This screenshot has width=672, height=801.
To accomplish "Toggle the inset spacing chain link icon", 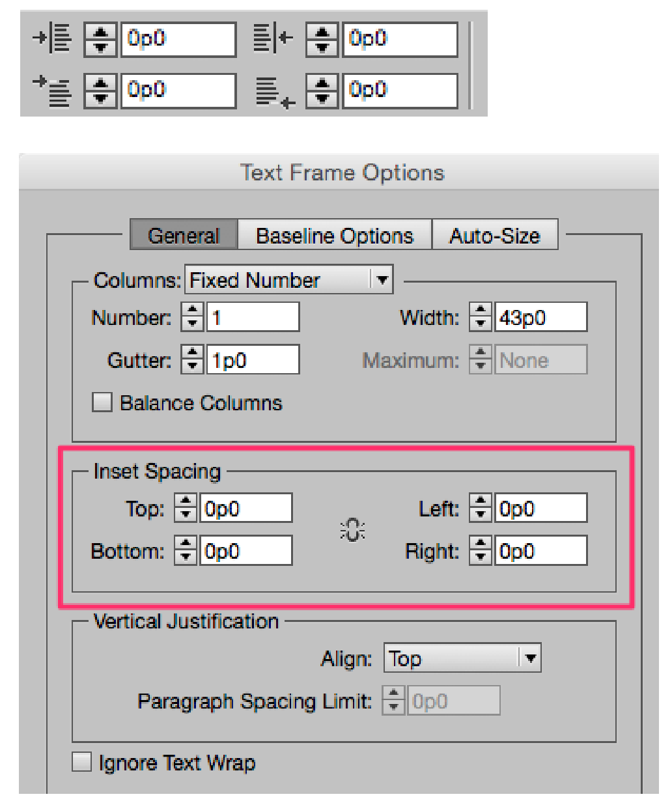I will pos(352,530).
